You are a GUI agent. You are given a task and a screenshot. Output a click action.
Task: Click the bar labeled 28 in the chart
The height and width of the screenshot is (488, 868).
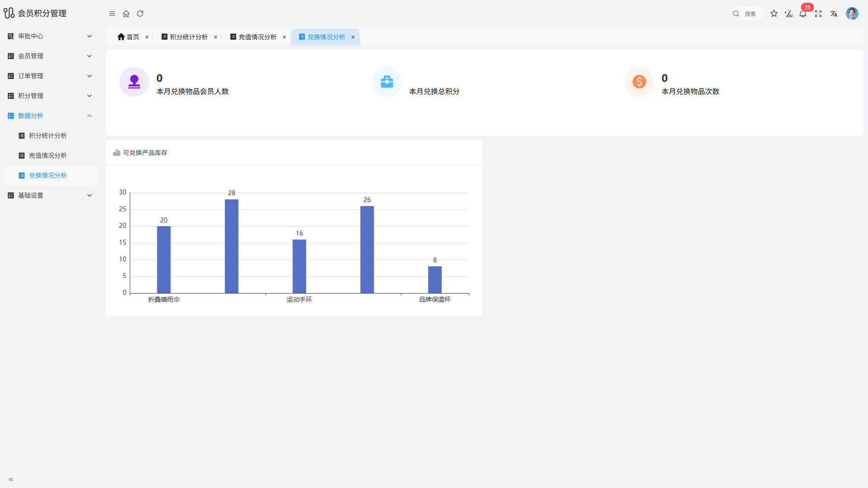coord(231,246)
